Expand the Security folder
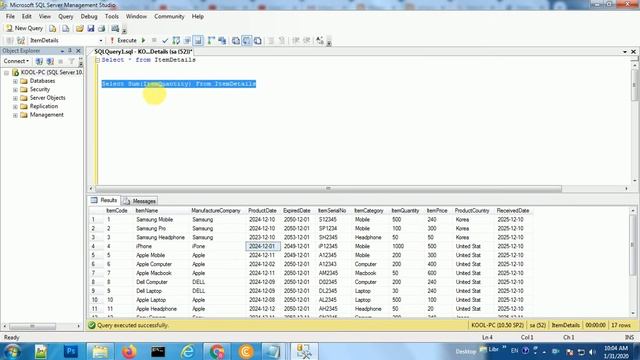The width and height of the screenshot is (640, 360). (16, 90)
